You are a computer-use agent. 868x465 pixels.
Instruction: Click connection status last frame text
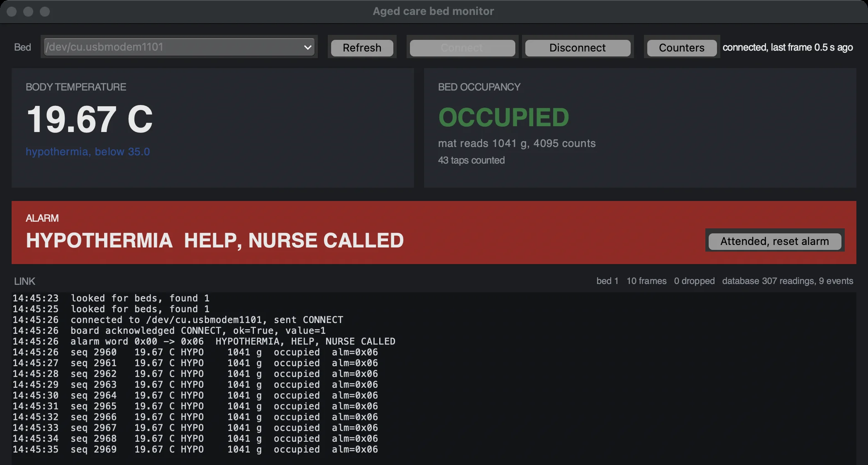pos(788,47)
